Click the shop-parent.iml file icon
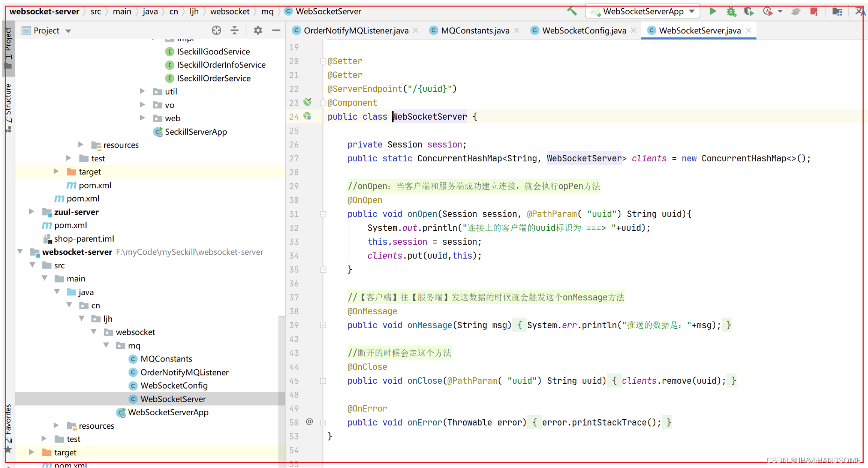 coord(47,239)
